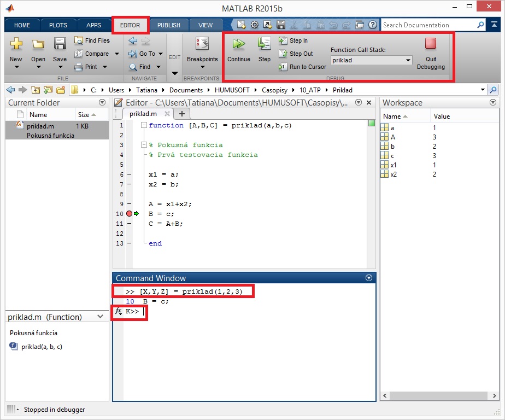Viewport: 505px width, 420px height.
Task: Switch to the PUBLISH tab
Action: 168,25
